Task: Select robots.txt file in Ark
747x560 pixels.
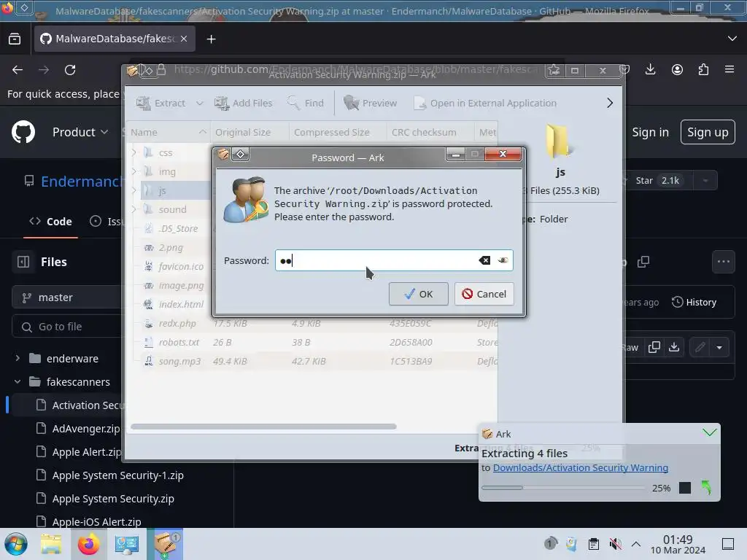Action: (179, 343)
